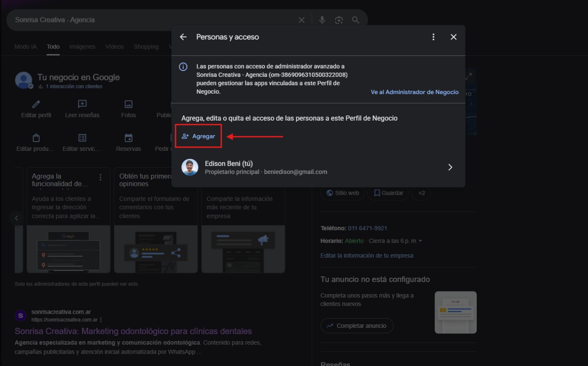Click the info icon in the dialog notice
This screenshot has width=588, height=366.
[183, 67]
